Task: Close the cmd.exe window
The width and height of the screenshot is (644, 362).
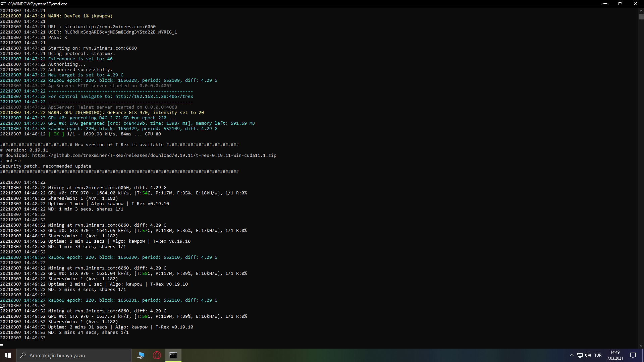Action: click(x=636, y=4)
